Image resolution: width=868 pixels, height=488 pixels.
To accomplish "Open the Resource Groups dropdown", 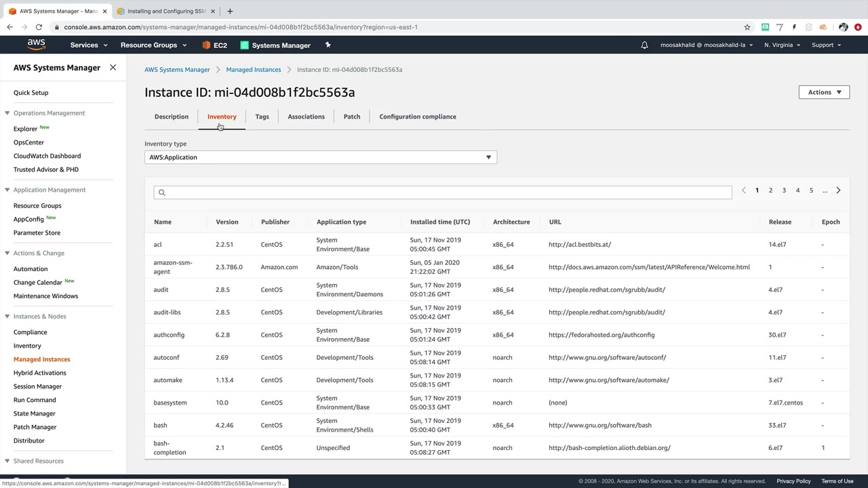I will (153, 45).
